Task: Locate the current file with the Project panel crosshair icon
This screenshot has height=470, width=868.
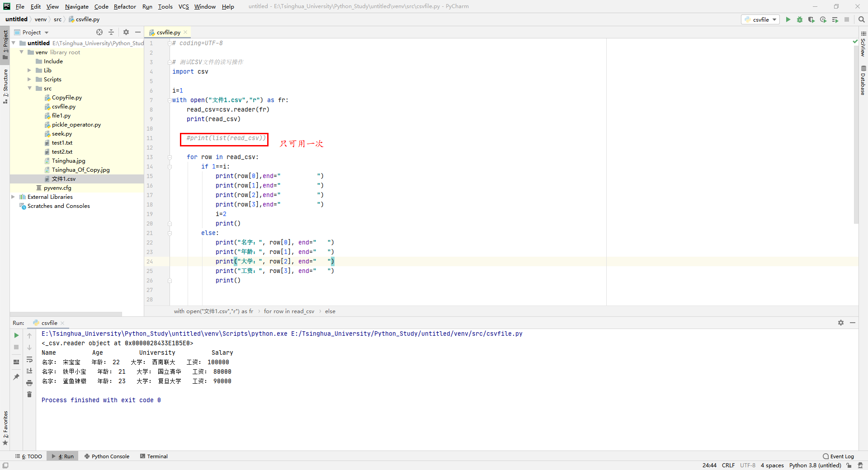Action: (99, 32)
